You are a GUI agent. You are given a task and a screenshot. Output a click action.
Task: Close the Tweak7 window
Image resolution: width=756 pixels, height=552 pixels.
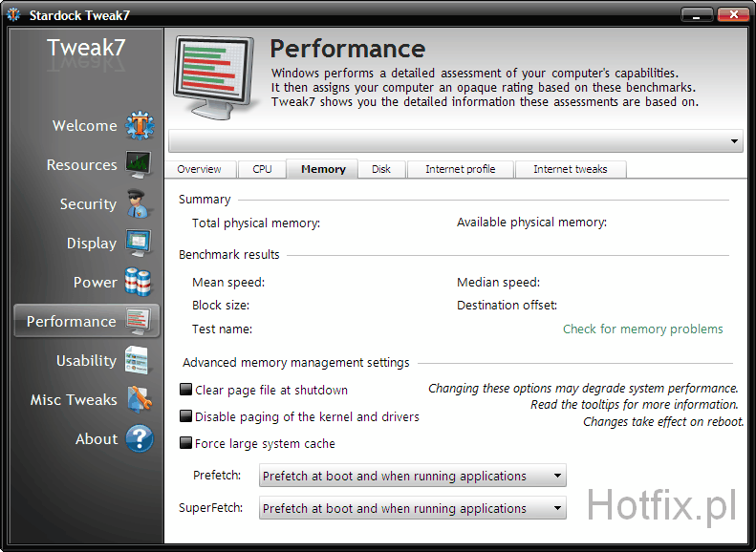733,14
